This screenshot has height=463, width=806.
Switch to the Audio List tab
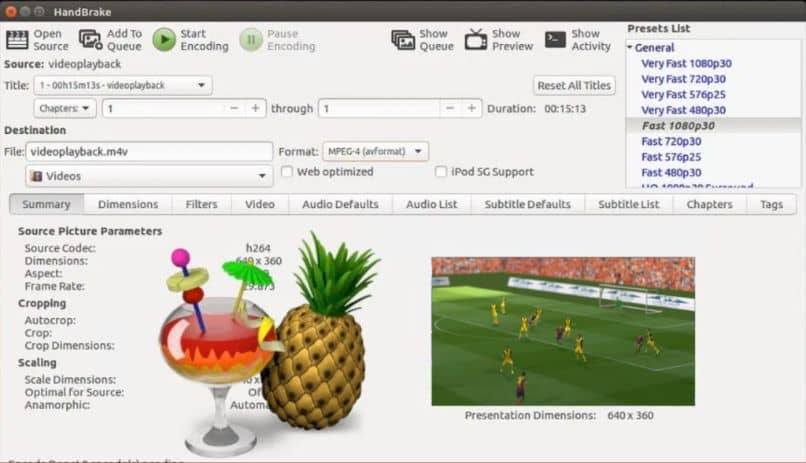pos(431,205)
